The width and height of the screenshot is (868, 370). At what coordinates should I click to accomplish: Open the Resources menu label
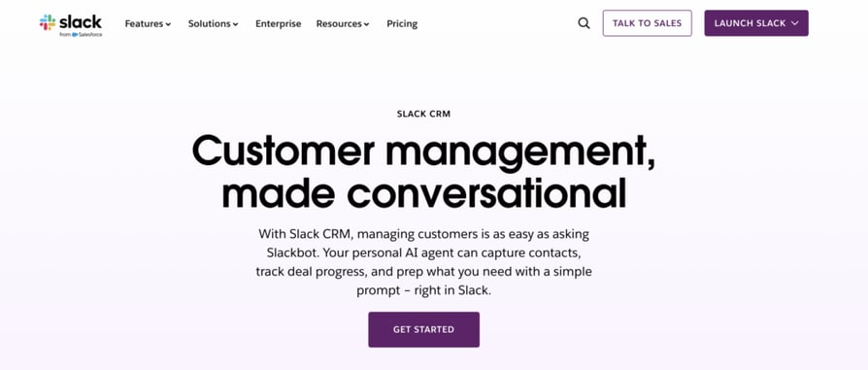[x=339, y=24]
